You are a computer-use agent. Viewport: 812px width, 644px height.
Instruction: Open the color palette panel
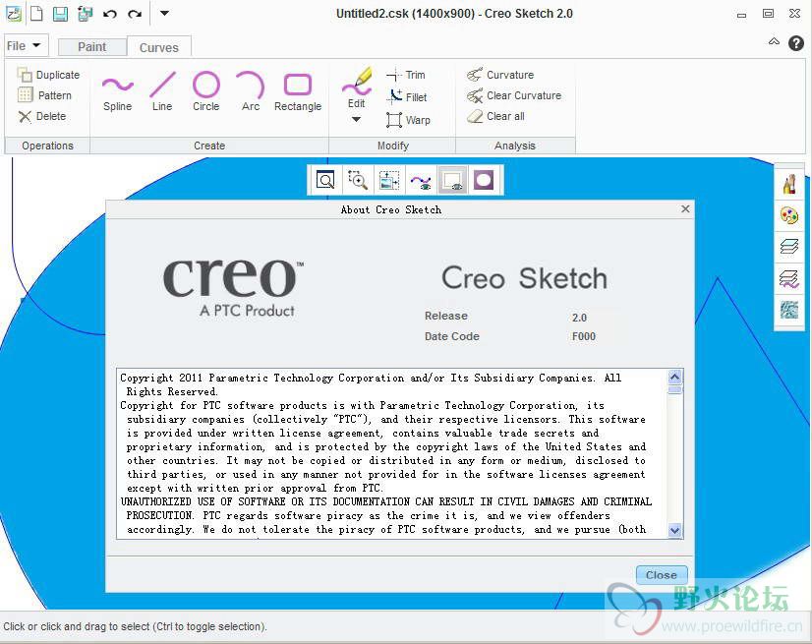(789, 215)
